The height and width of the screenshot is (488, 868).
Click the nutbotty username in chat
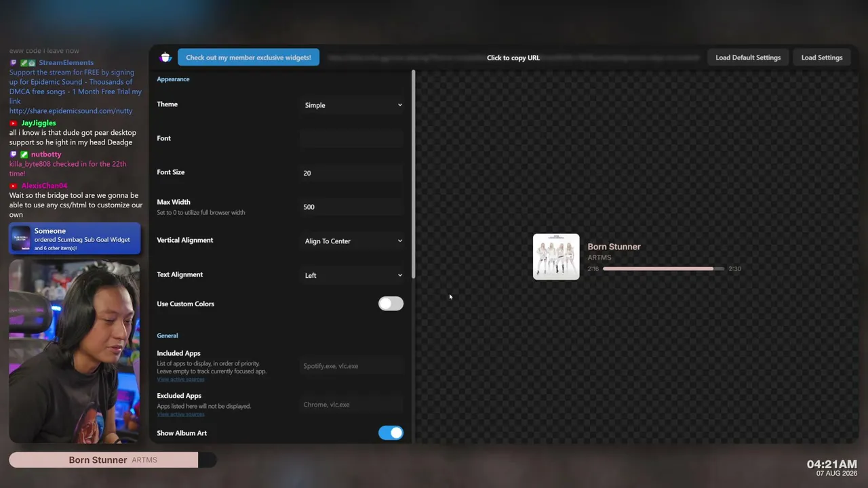point(46,155)
